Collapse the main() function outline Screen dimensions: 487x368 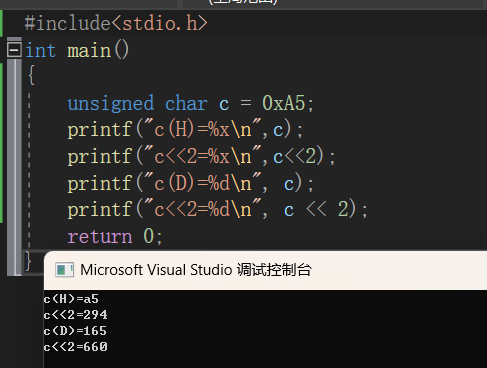(x=14, y=50)
